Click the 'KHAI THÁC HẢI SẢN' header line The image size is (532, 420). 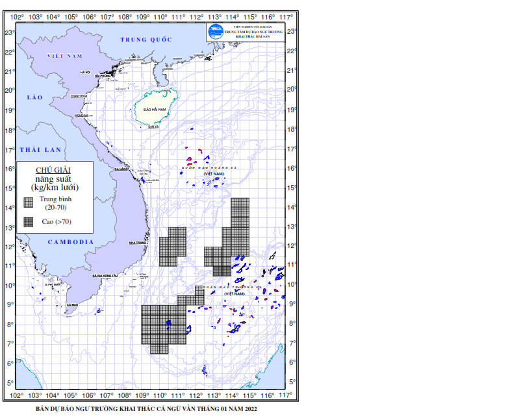click(253, 36)
